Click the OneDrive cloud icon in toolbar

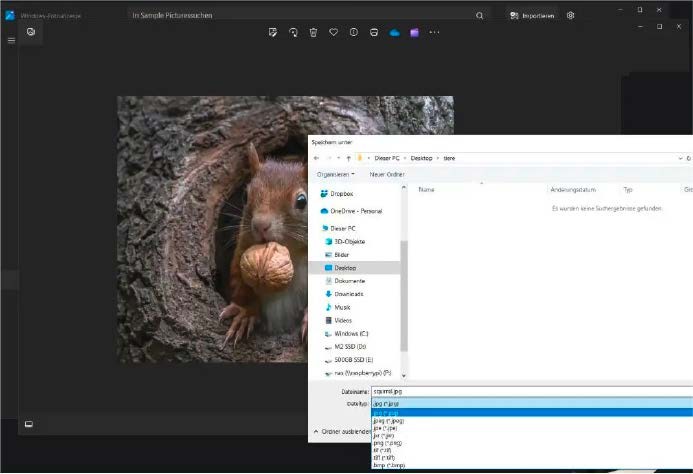pos(395,32)
